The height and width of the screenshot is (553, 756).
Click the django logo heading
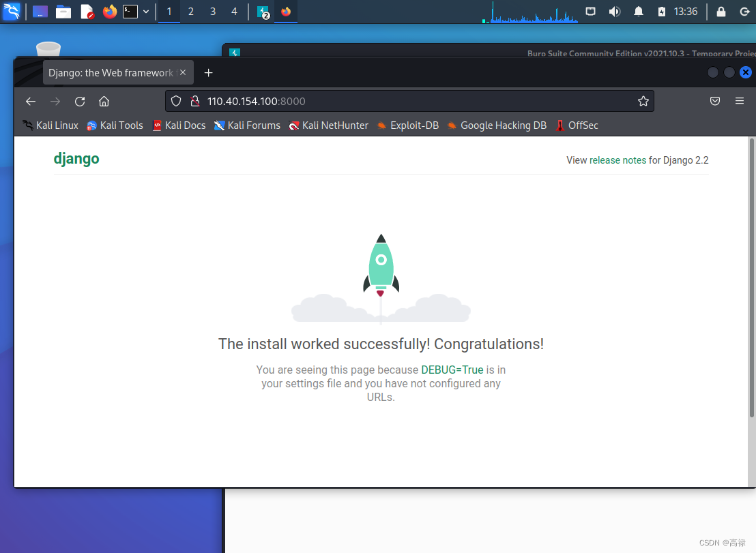click(x=76, y=158)
